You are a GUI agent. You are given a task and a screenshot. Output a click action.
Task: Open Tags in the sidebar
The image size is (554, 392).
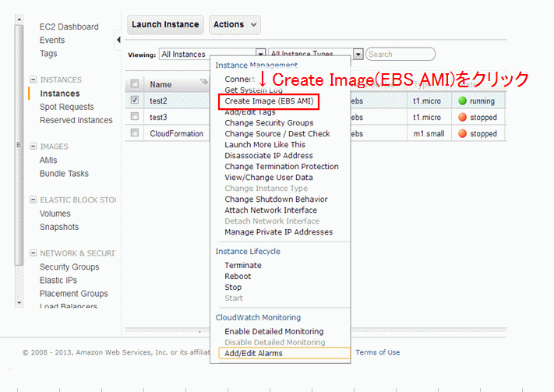click(x=48, y=54)
